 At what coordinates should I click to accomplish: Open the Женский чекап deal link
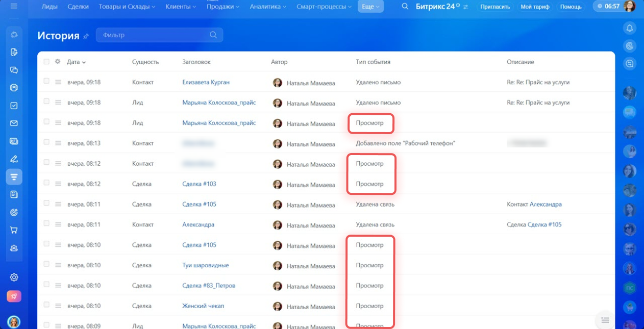click(x=203, y=306)
